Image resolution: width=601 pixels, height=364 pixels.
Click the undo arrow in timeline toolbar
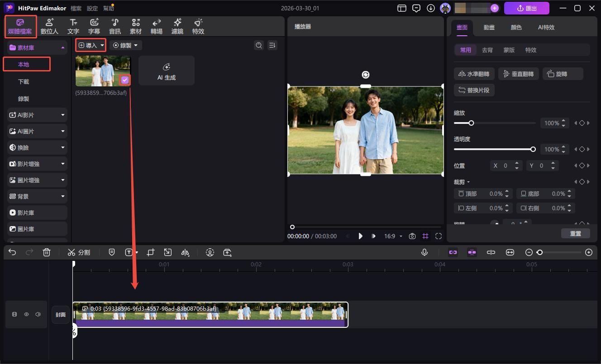pyautogui.click(x=12, y=252)
